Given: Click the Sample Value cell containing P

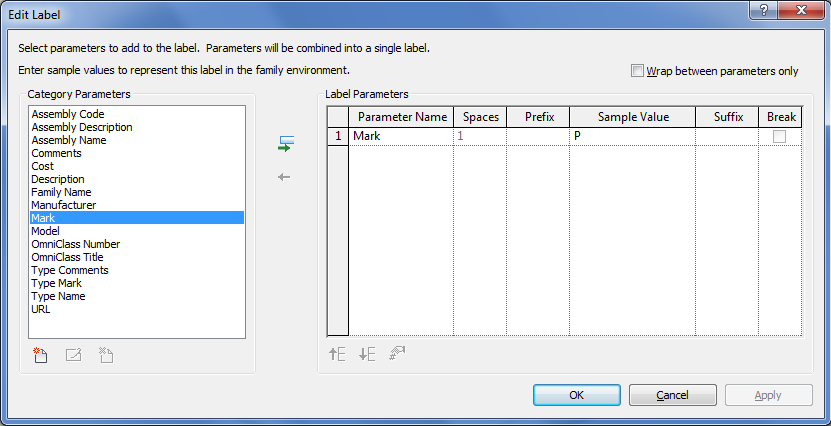Looking at the screenshot, I should coord(632,136).
